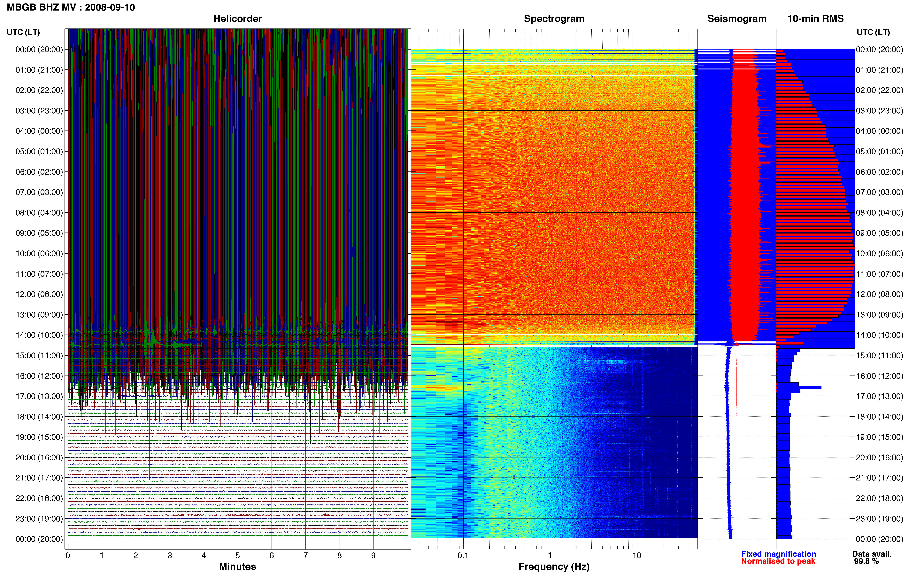Select the 99.8 % availability value
Viewport: 924px width, 578px height.
(866, 561)
